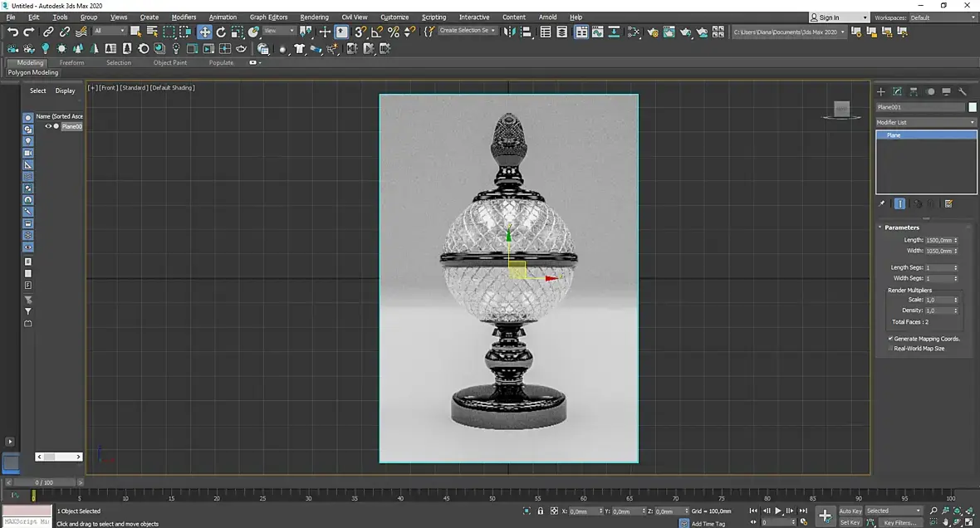Image resolution: width=980 pixels, height=528 pixels.
Task: Click the Mirror tool icon
Action: point(511,32)
